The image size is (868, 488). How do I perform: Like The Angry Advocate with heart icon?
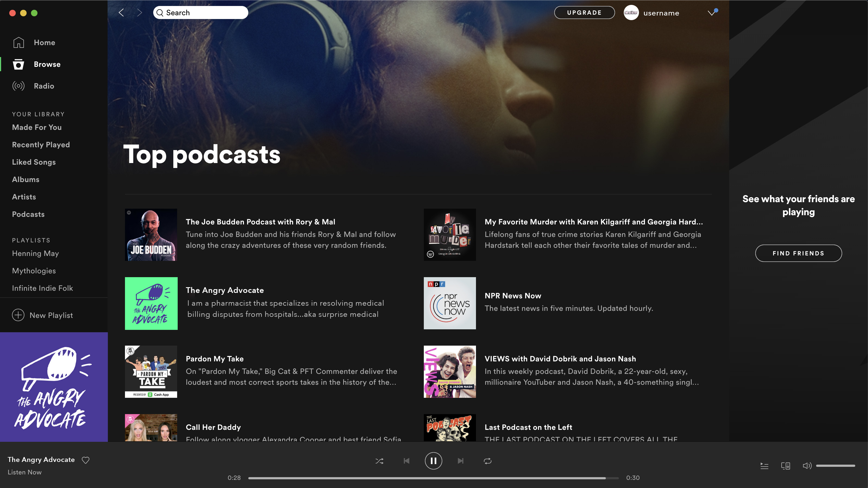(86, 460)
